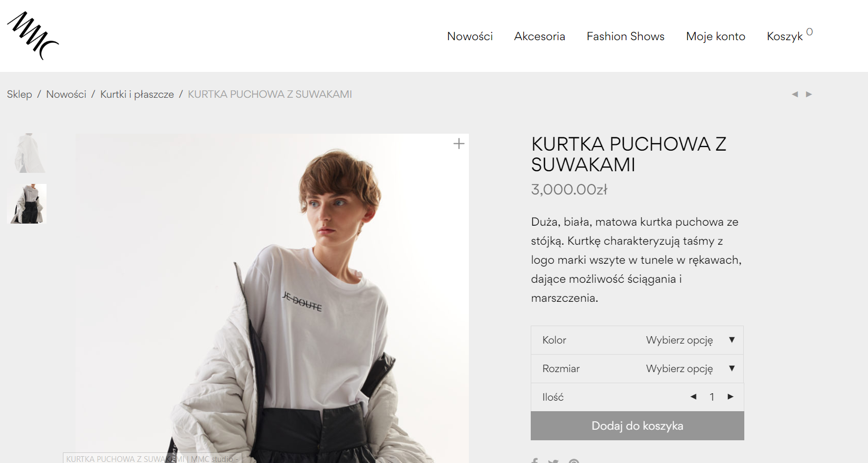The width and height of the screenshot is (868, 463).
Task: Follow Sklep breadcrumb link
Action: 20,94
